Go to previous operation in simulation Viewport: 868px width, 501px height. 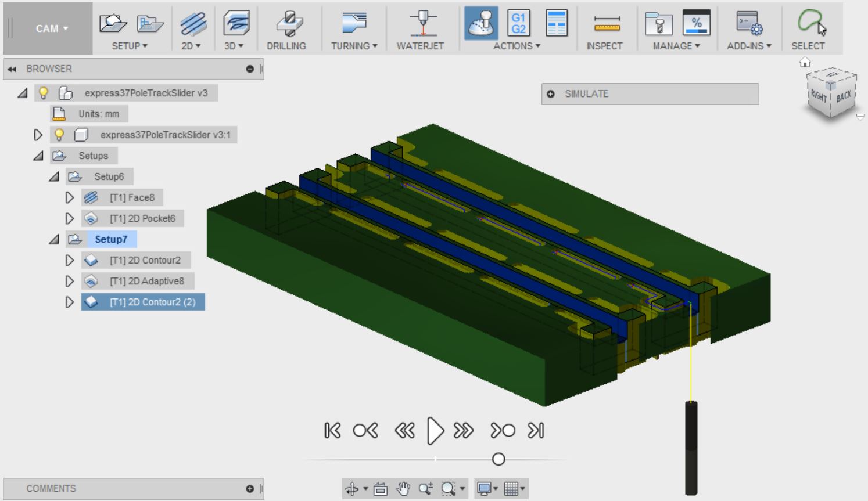coord(365,431)
